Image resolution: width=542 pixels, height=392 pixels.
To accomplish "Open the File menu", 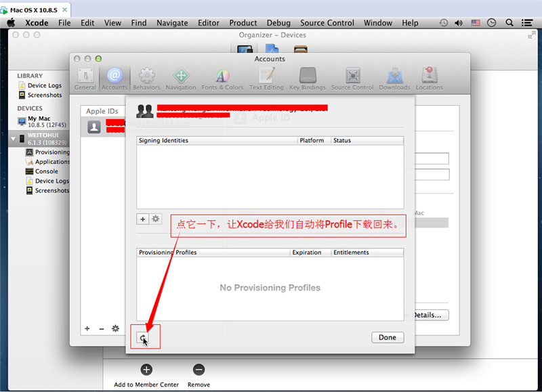I will pos(64,23).
